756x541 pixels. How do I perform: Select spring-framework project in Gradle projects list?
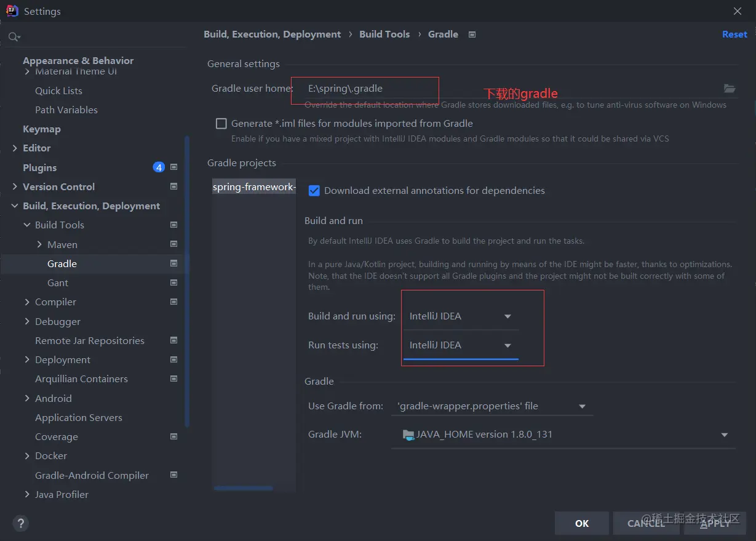pos(254,187)
